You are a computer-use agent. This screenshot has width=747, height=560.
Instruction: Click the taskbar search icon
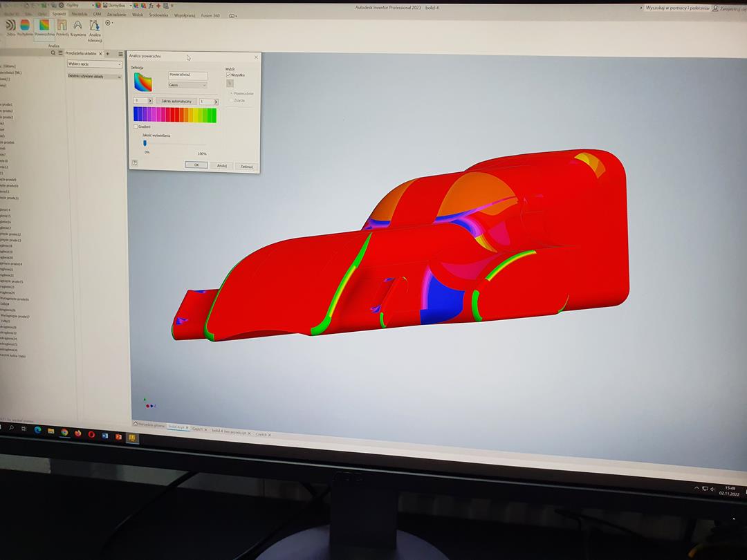tap(11, 428)
